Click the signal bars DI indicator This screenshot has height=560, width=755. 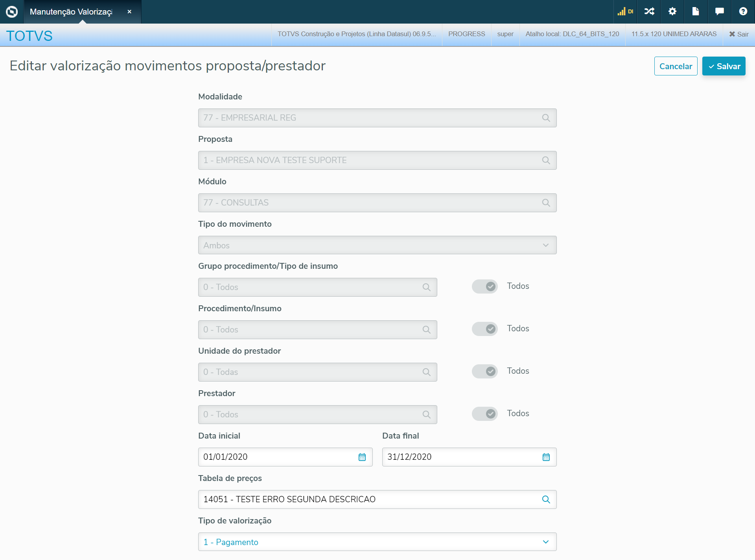point(625,11)
